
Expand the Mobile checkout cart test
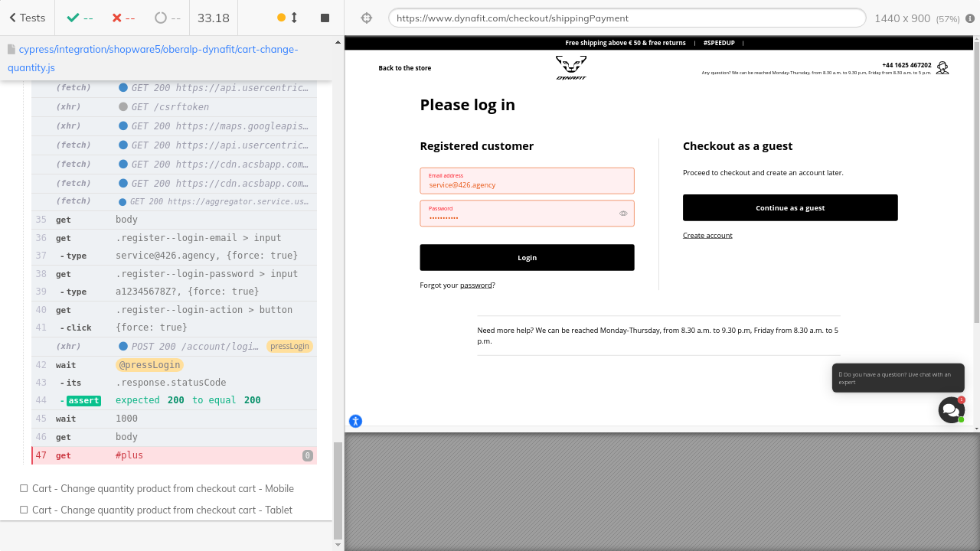tap(162, 488)
